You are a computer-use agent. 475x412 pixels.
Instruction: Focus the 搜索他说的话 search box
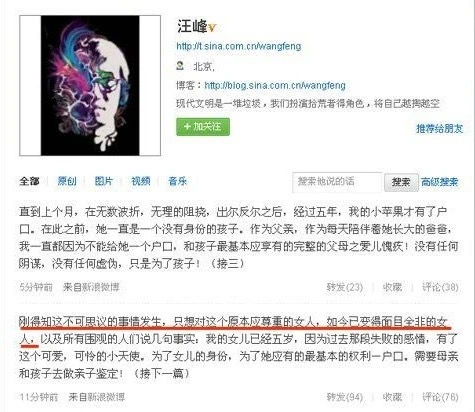coord(337,182)
